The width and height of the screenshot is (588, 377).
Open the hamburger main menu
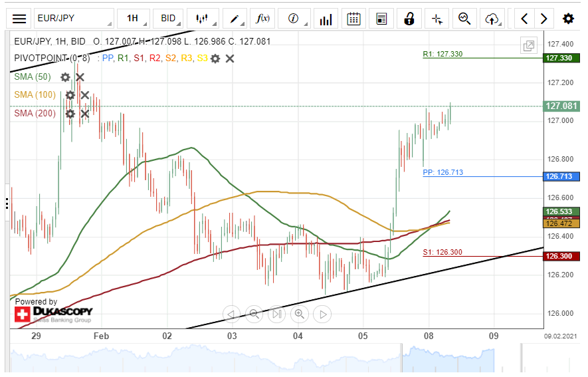[20, 19]
